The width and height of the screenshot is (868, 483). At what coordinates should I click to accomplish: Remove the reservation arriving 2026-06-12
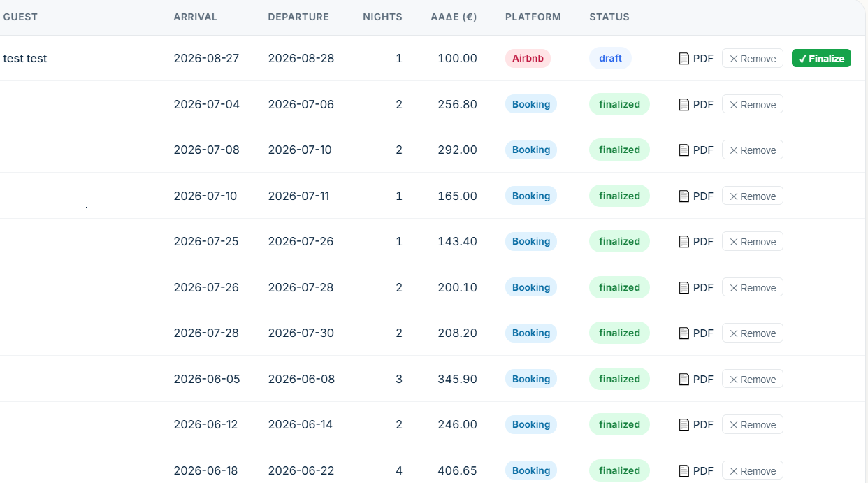click(753, 425)
